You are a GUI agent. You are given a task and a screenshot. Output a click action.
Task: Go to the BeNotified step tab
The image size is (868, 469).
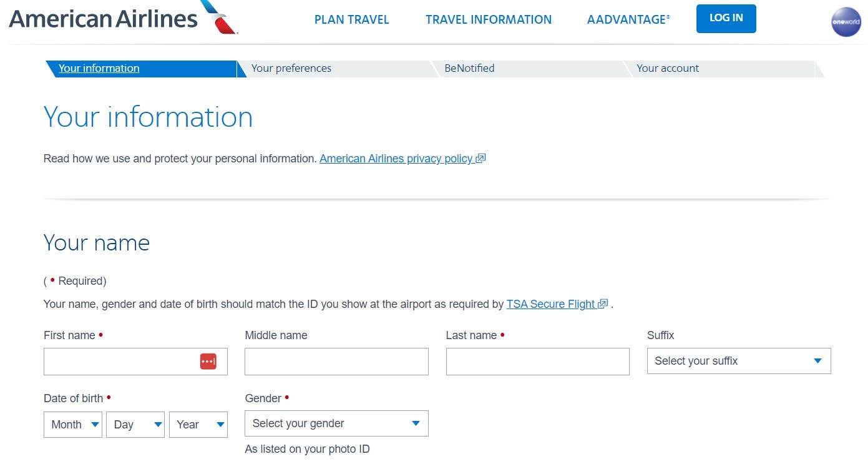click(x=469, y=69)
